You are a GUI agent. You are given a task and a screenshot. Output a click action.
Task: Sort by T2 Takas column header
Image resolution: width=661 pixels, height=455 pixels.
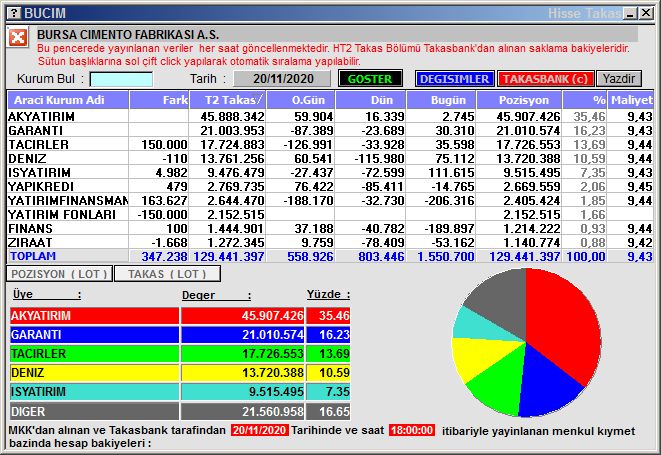pyautogui.click(x=228, y=100)
